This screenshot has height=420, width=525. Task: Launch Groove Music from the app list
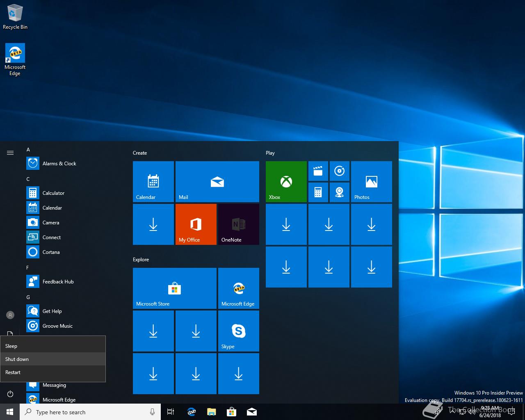74,326
